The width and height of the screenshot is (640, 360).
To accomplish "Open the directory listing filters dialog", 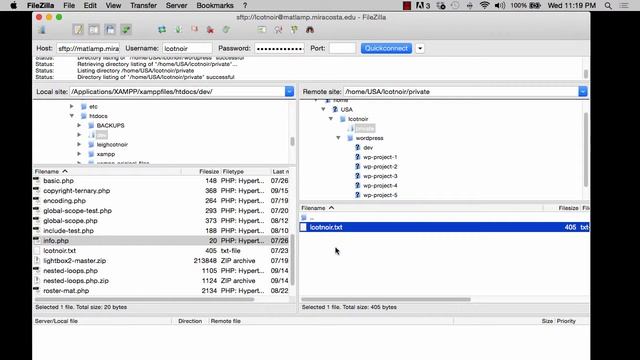I will pos(262,30).
